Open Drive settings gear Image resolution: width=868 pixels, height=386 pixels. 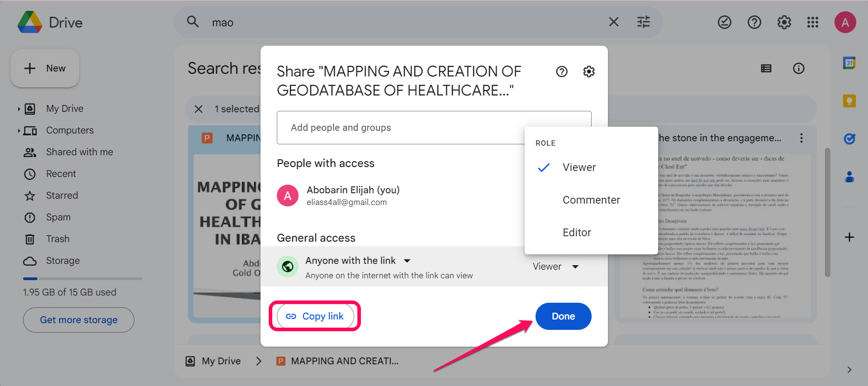[784, 22]
